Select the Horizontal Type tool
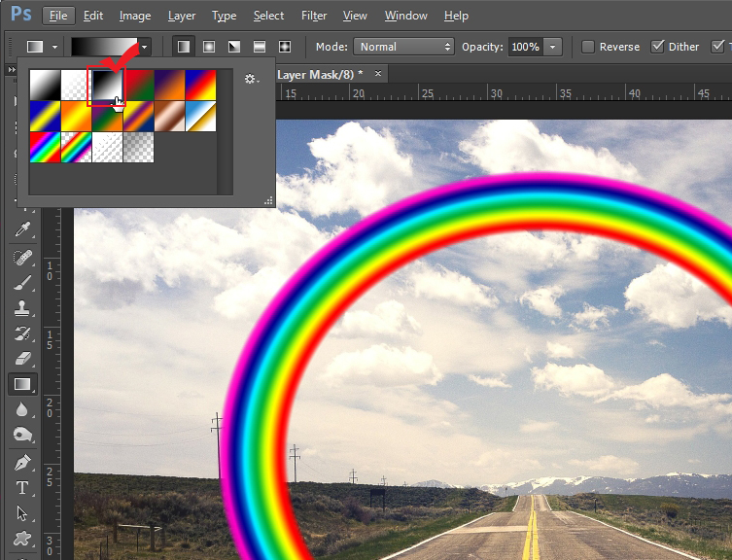The width and height of the screenshot is (732, 560). [x=22, y=488]
